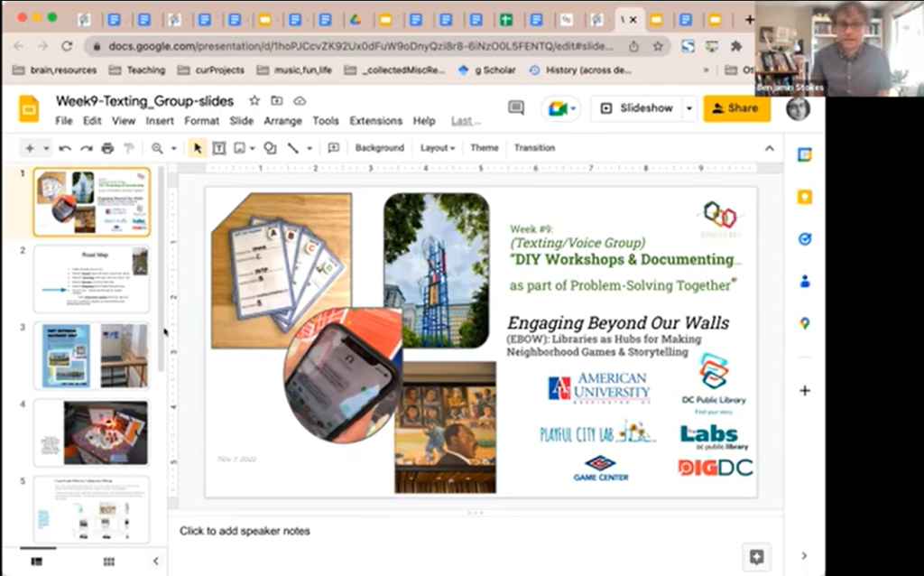
Task: Open the Transition panel
Action: [x=534, y=148]
